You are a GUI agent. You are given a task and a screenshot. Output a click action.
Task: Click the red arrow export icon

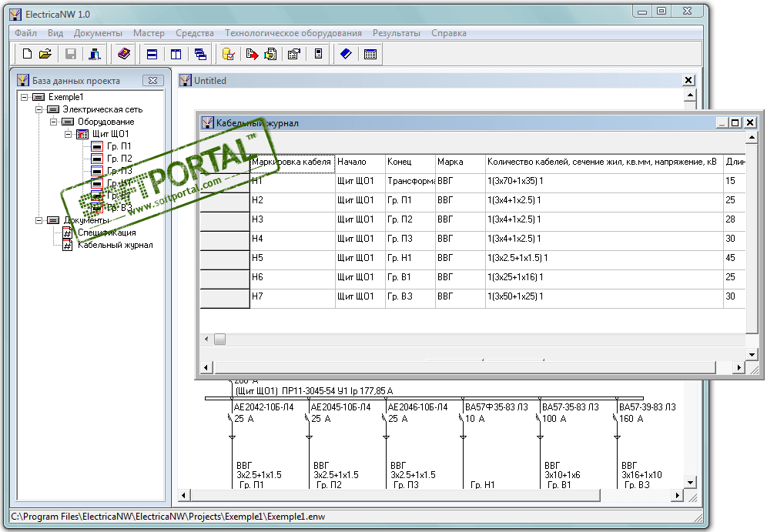252,54
